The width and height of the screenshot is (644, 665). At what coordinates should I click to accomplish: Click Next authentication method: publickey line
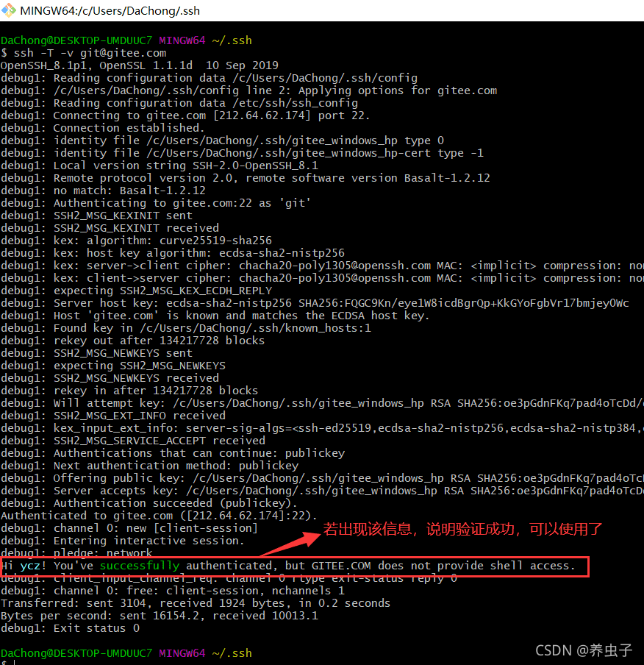(150, 466)
